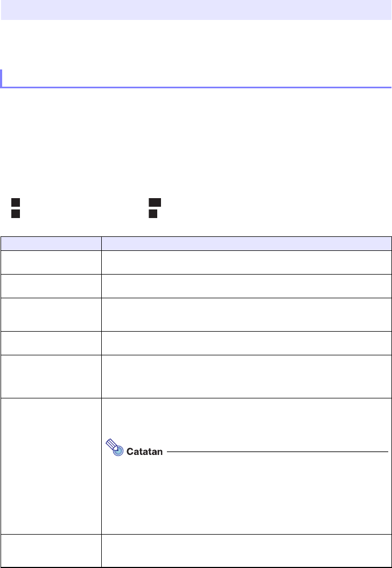The image size is (392, 568).
Task: Click the purple vertical bar of the section heading
Action: pyautogui.click(x=2, y=78)
